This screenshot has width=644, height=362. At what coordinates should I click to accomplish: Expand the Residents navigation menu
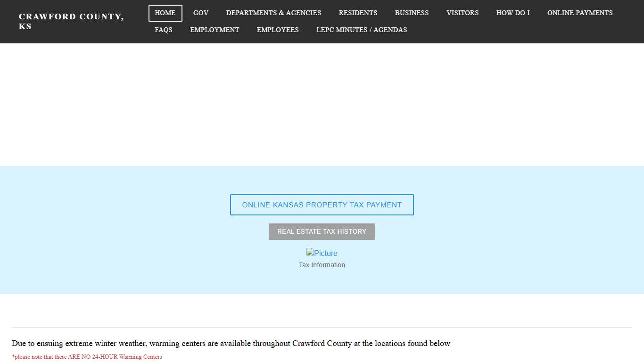[358, 13]
